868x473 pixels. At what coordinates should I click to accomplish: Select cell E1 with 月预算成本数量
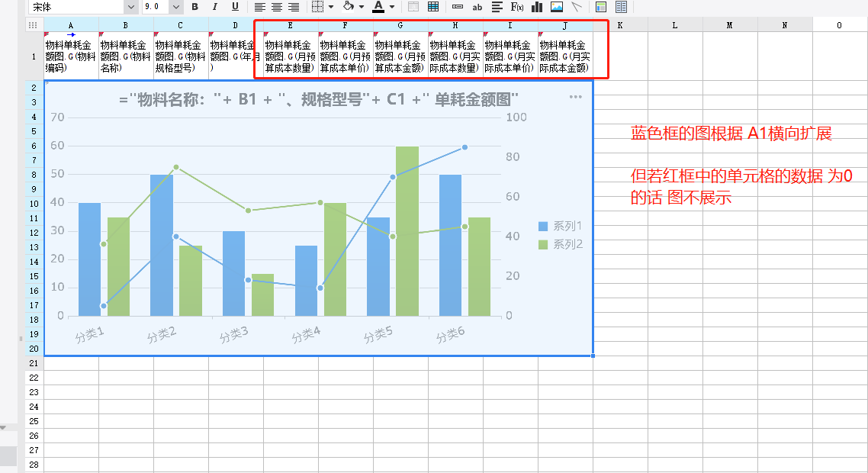[x=291, y=56]
